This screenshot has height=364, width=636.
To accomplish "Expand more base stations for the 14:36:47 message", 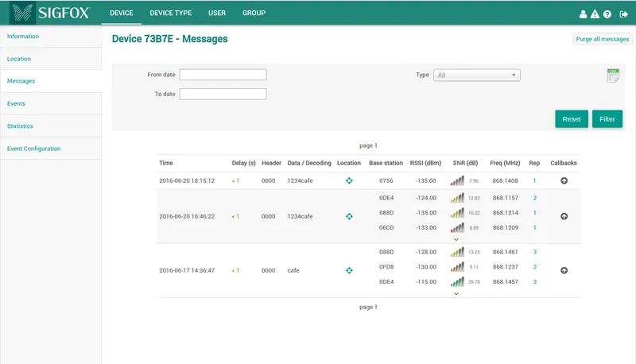I will tap(456, 292).
